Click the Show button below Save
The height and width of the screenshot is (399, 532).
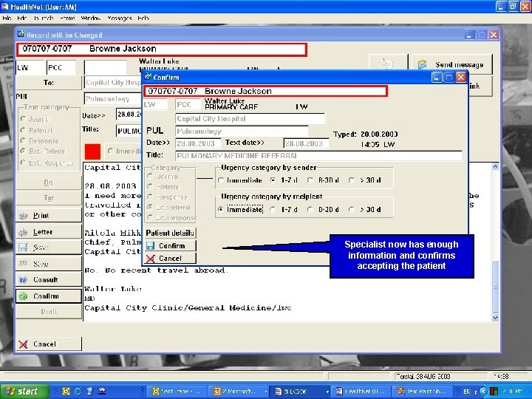pos(49,264)
